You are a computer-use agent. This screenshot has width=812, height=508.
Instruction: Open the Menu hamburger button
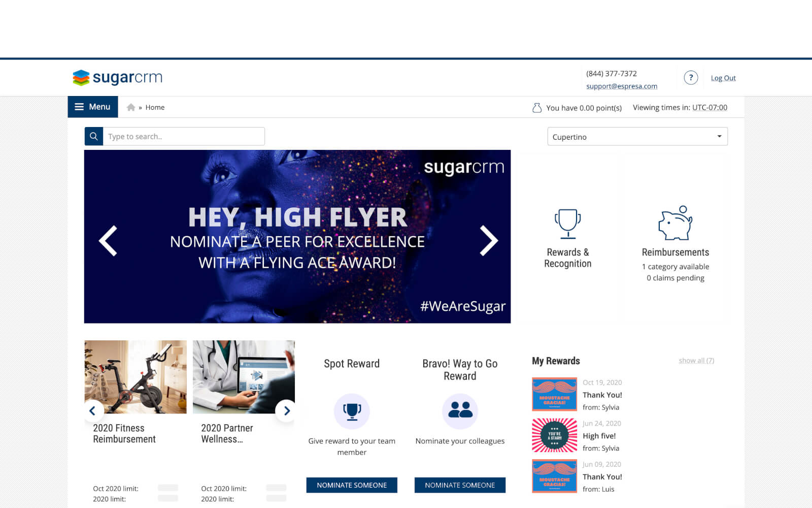click(92, 107)
